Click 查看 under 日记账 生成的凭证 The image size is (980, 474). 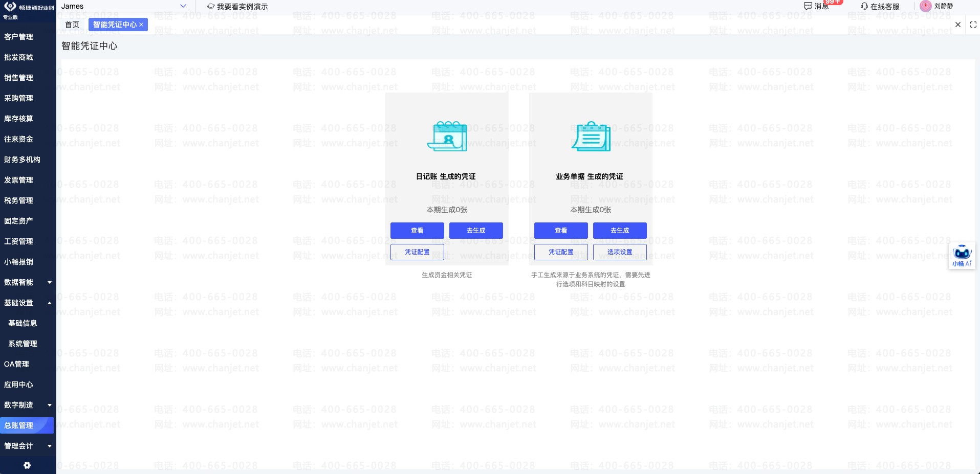[417, 231]
